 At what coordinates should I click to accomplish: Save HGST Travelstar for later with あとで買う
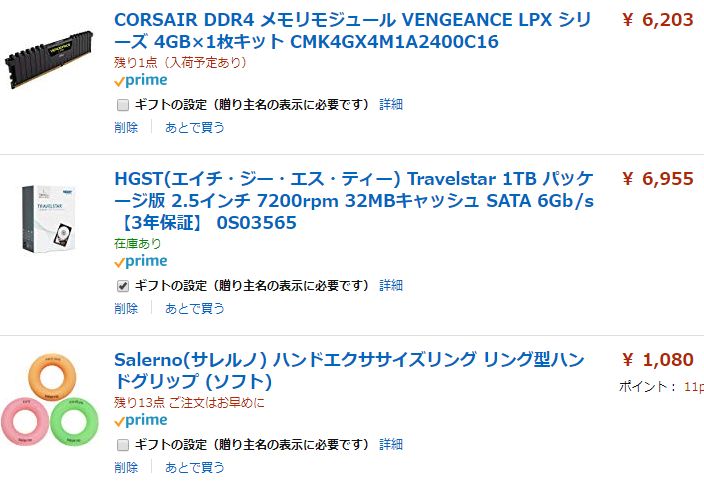(x=194, y=309)
